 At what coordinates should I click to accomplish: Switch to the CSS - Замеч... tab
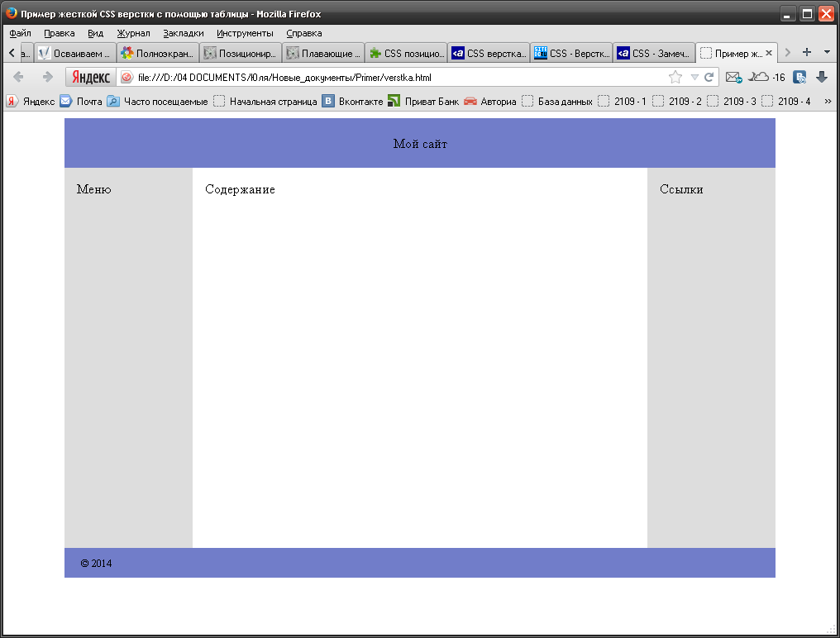pyautogui.click(x=654, y=53)
